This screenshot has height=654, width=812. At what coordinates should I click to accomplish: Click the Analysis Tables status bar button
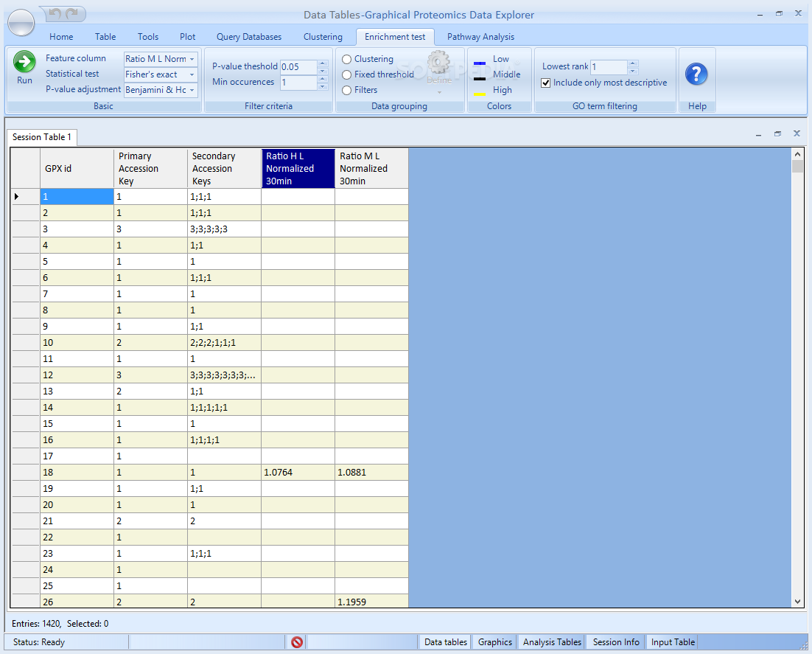tap(552, 642)
